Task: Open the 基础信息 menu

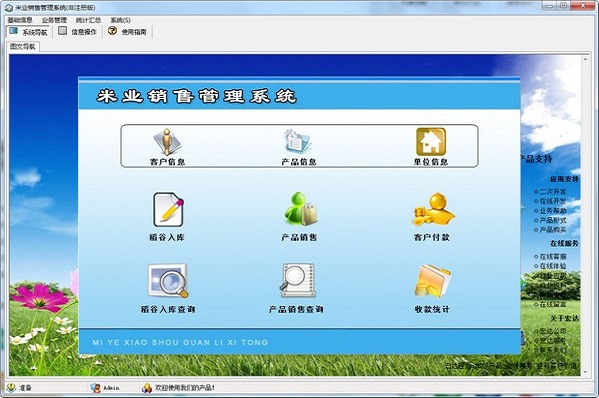Action: click(x=20, y=20)
